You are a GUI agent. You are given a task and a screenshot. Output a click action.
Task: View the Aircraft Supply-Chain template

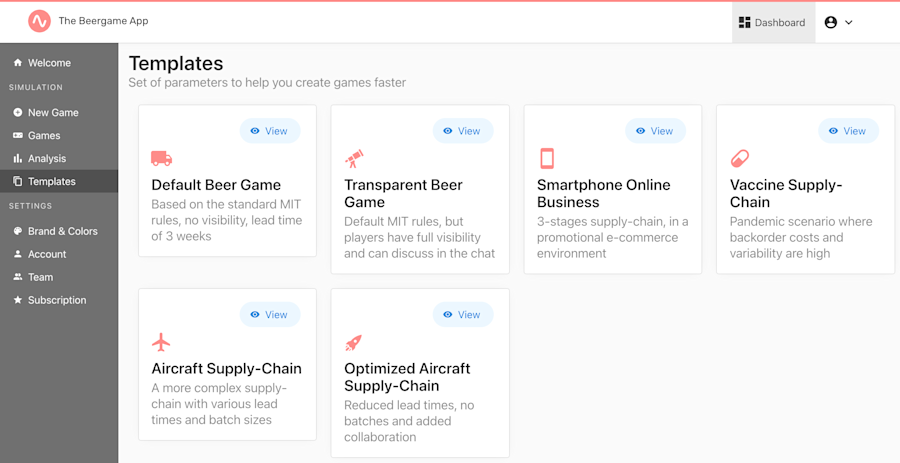click(x=270, y=314)
